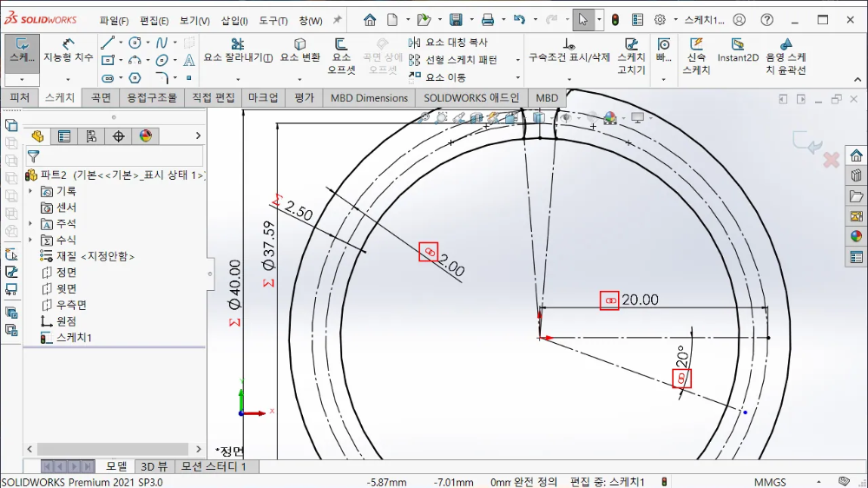Viewport: 868px width, 488px height.
Task: Switch to the 피처 ribbon tab
Action: click(x=19, y=97)
